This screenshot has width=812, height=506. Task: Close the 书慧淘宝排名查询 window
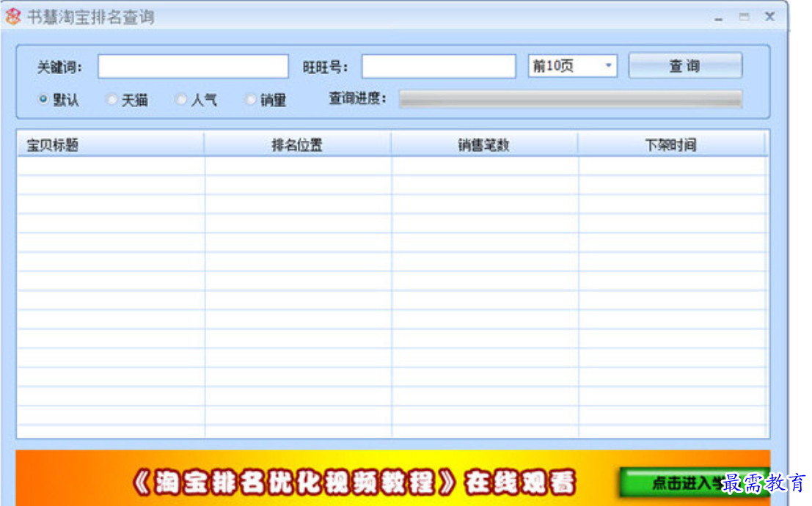coord(770,17)
